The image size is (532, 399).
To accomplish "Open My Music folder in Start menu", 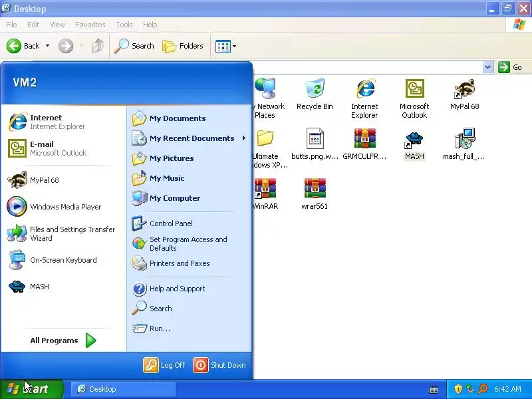I will point(190,178).
